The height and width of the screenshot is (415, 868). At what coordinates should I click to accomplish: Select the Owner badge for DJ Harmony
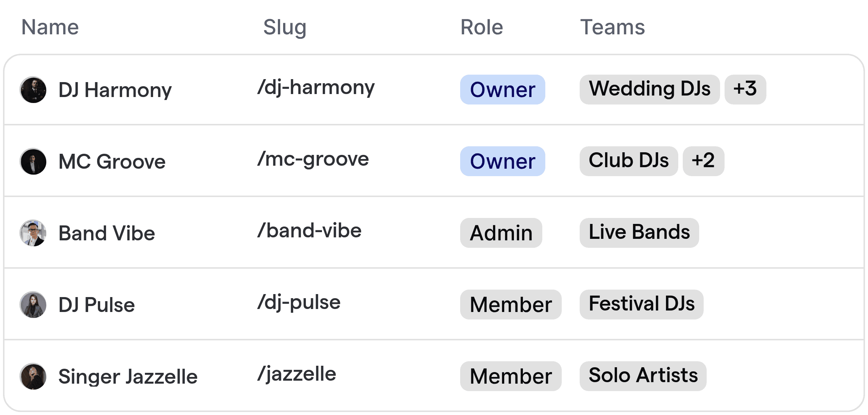click(502, 90)
